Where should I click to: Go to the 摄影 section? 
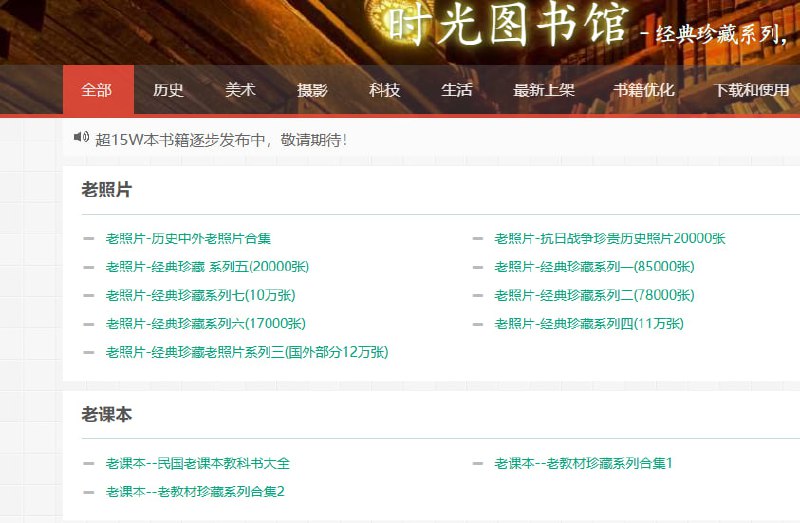pyautogui.click(x=312, y=90)
